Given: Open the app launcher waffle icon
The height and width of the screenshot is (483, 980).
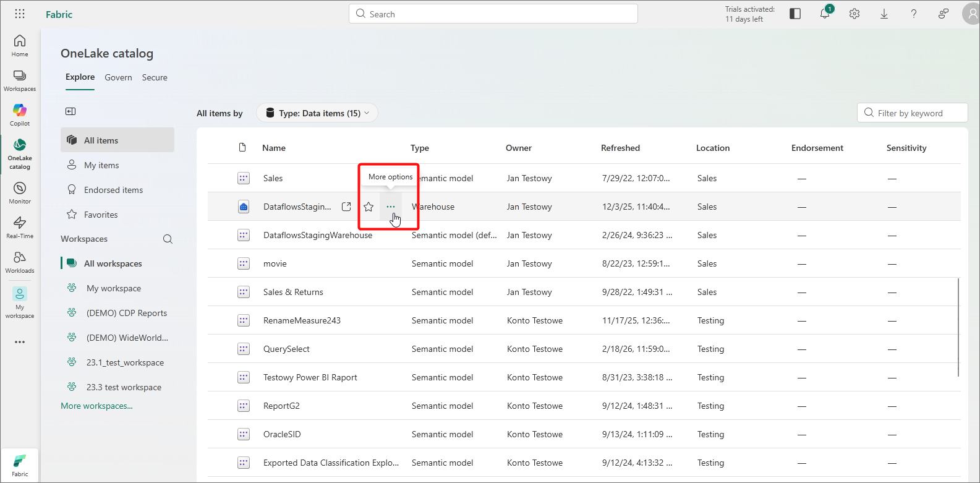Looking at the screenshot, I should [20, 14].
